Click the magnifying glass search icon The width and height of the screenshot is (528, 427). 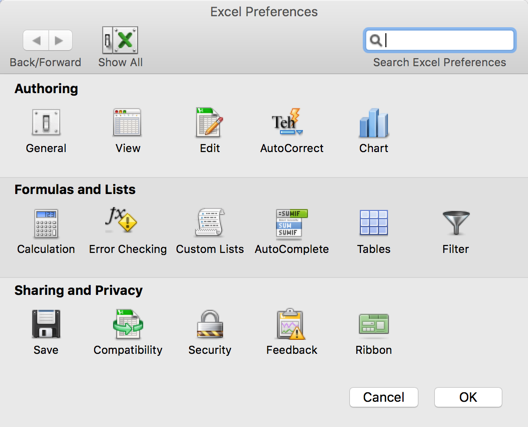[x=375, y=40]
